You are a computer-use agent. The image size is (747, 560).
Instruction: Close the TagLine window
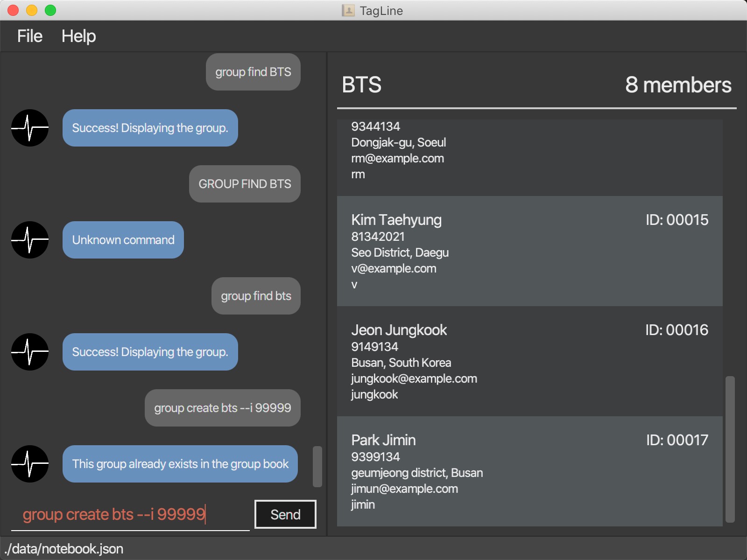(x=13, y=10)
